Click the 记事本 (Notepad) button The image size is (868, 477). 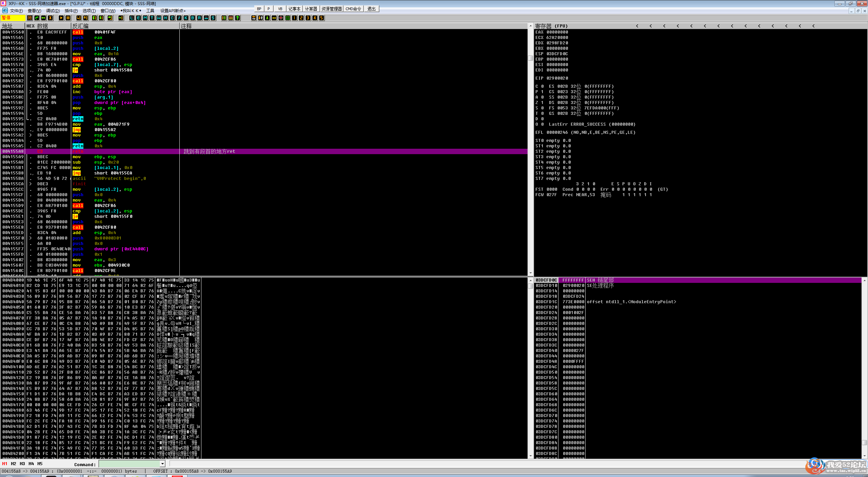294,9
